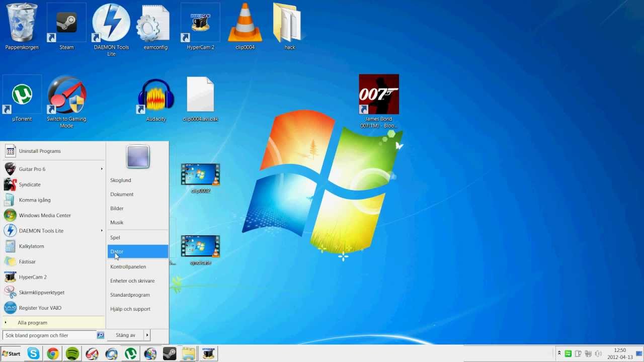
Task: Launch Syndicate from Start menu
Action: click(53, 185)
